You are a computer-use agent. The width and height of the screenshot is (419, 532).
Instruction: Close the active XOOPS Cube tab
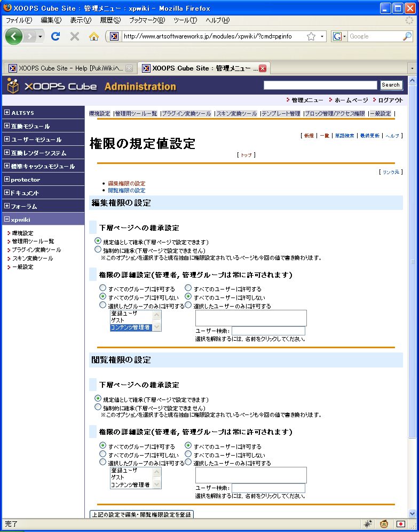(x=263, y=68)
